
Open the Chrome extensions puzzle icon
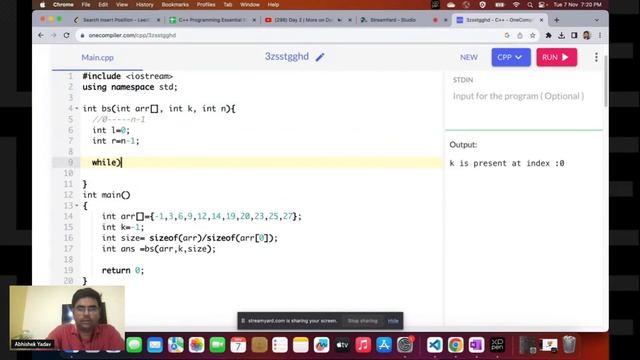pyautogui.click(x=549, y=36)
